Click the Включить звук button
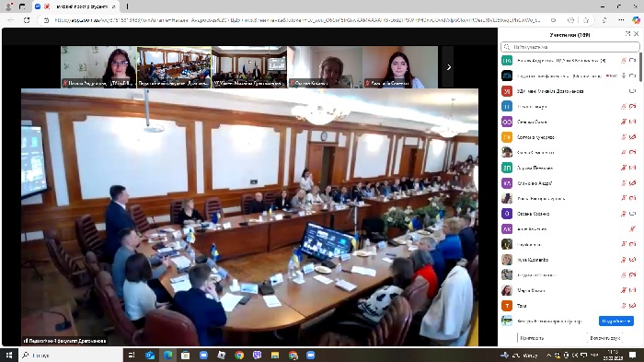The height and width of the screenshot is (362, 644). 605,338
